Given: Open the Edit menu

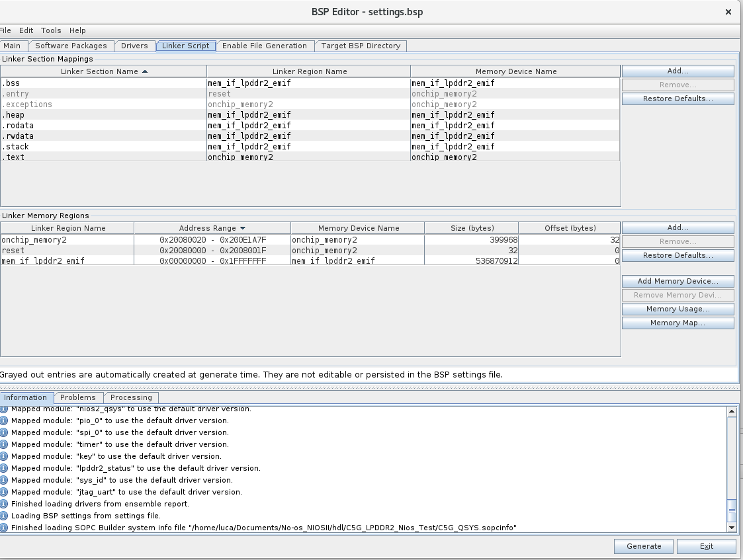Looking at the screenshot, I should click(26, 30).
